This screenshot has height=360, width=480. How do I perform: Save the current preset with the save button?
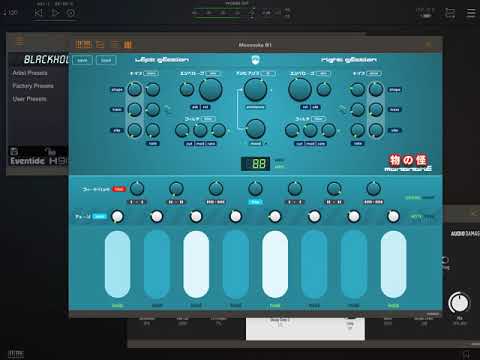[x=82, y=60]
